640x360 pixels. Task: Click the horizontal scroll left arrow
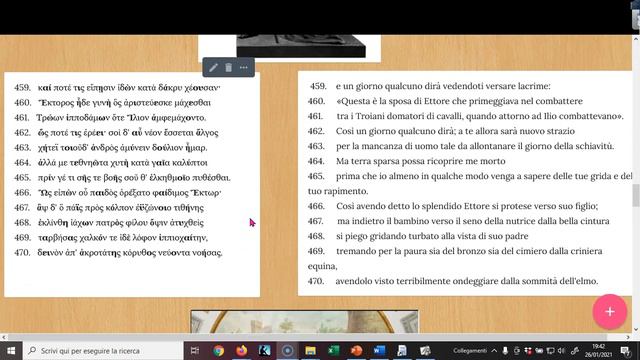click(x=4, y=337)
